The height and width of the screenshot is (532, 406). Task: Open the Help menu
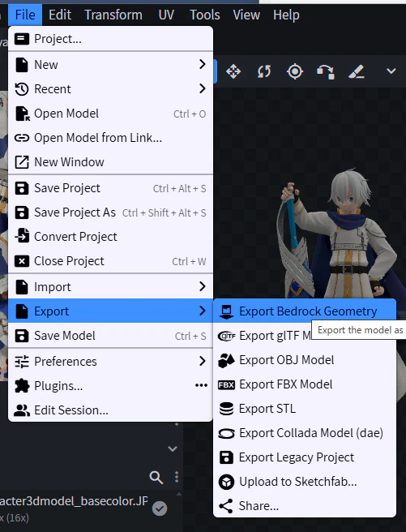[286, 15]
